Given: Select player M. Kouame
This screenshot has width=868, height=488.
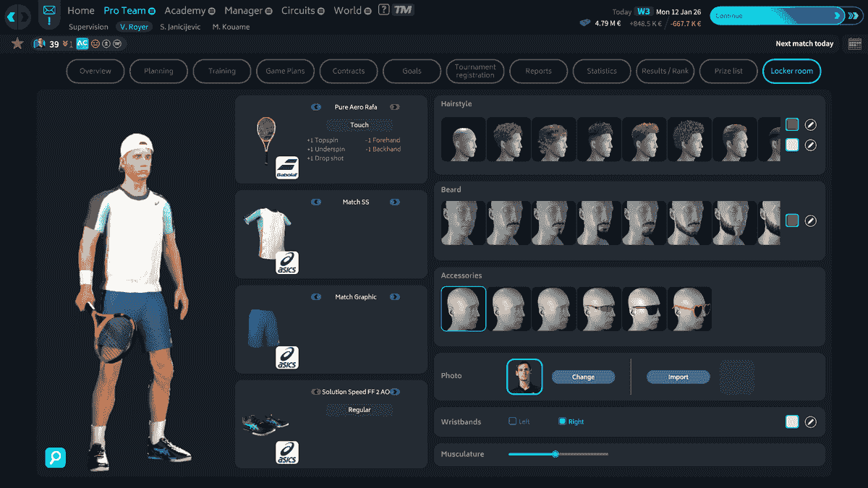Looking at the screenshot, I should coord(231,27).
